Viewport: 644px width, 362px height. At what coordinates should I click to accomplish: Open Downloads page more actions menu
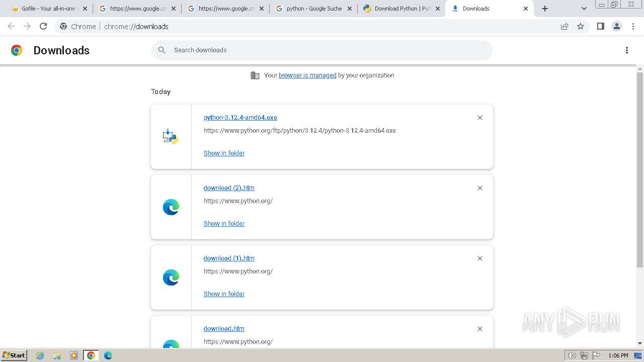(x=627, y=50)
